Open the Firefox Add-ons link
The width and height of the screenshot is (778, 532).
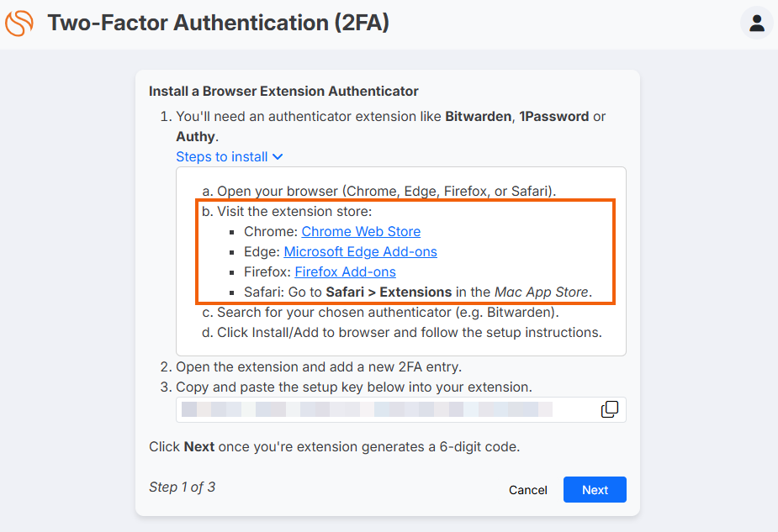[x=346, y=271]
